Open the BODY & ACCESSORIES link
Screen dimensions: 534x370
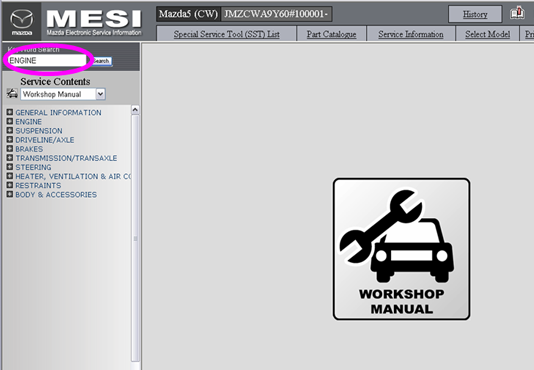point(56,195)
